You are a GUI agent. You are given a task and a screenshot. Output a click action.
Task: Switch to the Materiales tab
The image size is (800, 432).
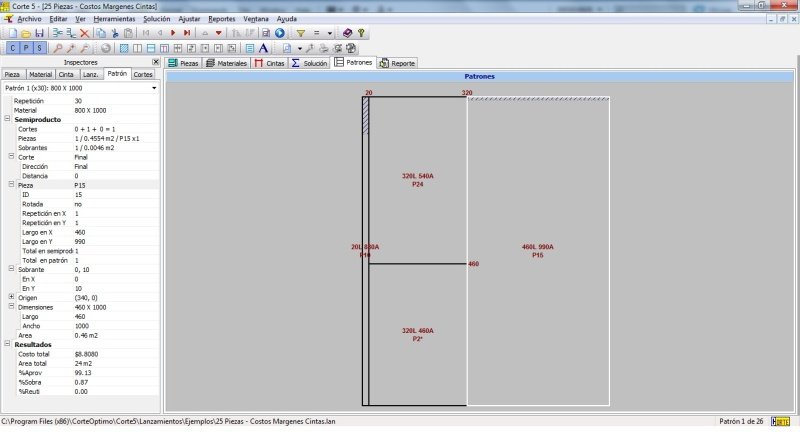click(x=226, y=63)
